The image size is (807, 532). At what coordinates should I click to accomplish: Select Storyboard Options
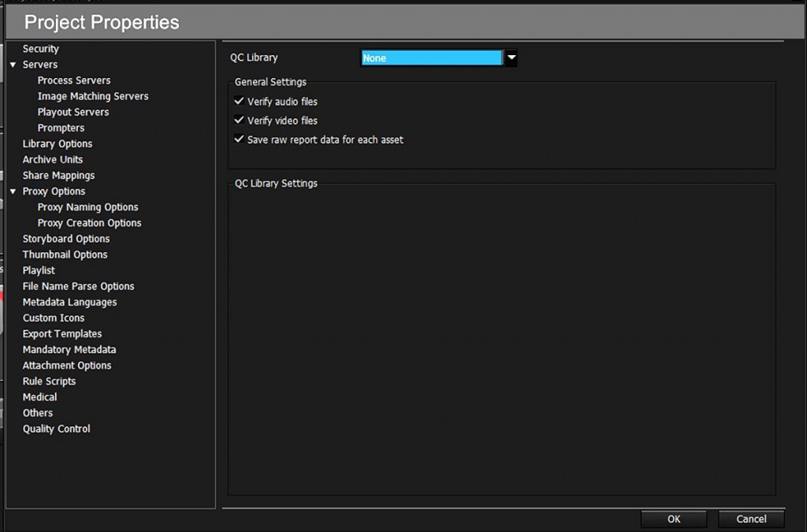[66, 239]
